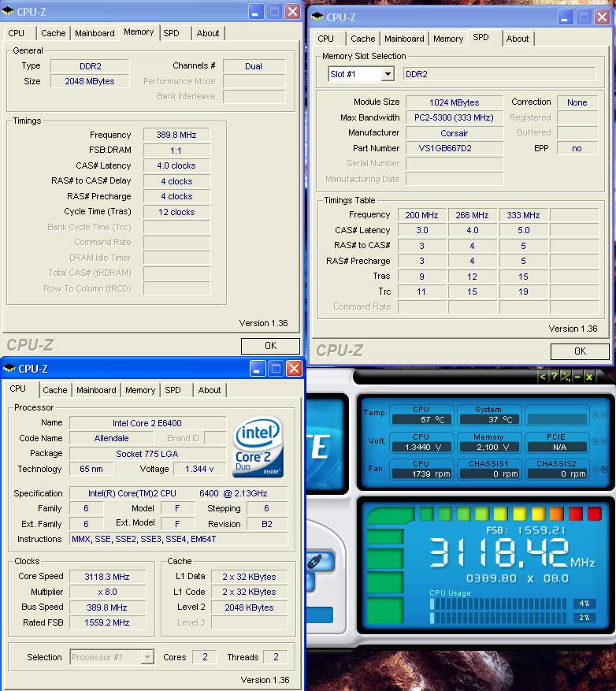Screen dimensions: 616x691
Task: Click the CPU fan 1739 rpm readout
Action: pyautogui.click(x=421, y=474)
